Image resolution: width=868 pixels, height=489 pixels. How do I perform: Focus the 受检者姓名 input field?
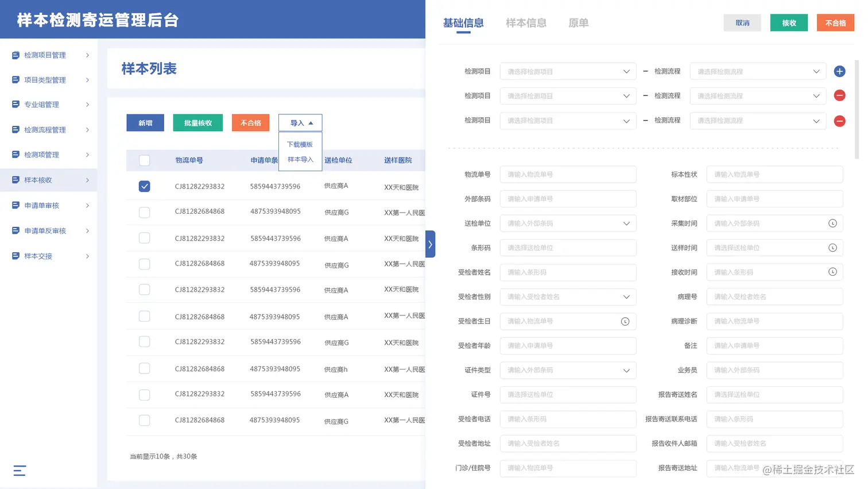tap(568, 272)
